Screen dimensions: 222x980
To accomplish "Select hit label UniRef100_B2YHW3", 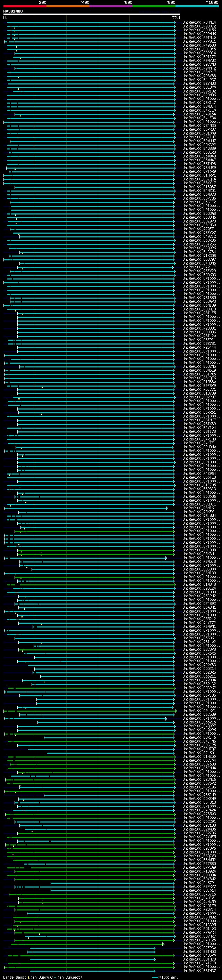I will (x=199, y=83).
